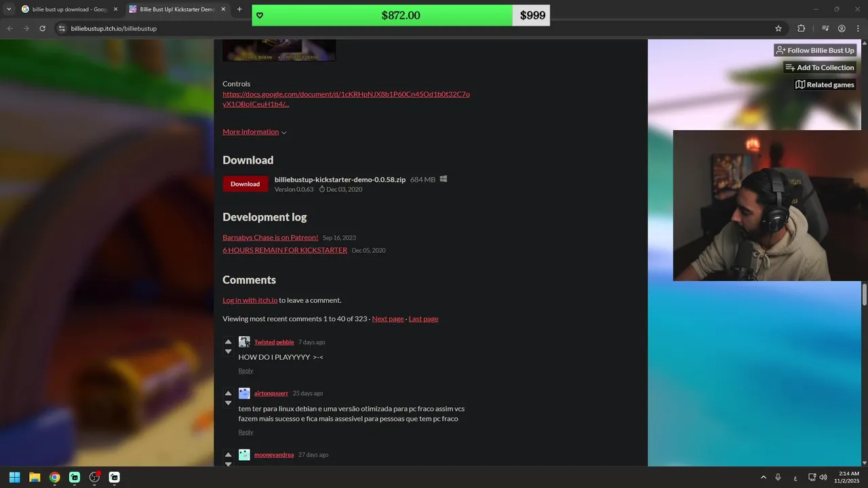Click the network display tray icon
Screen dimensions: 868x488
coord(812,477)
